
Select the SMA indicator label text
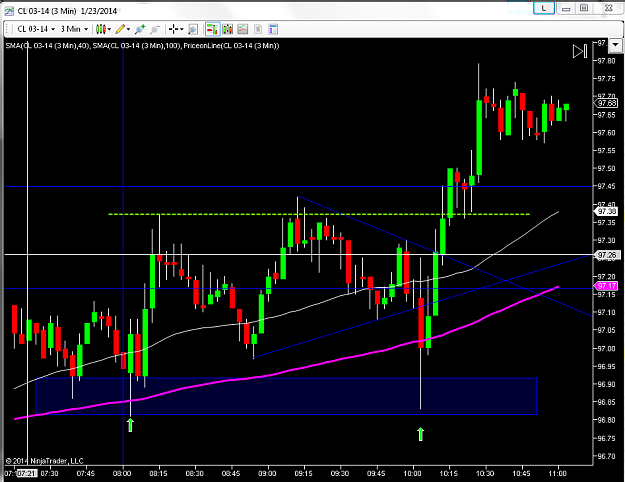[142, 46]
